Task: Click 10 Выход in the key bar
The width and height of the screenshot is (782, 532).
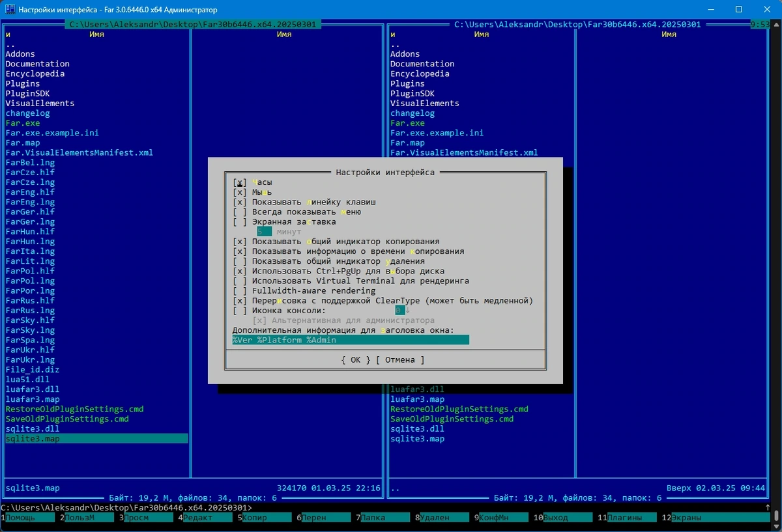Action: pos(563,518)
